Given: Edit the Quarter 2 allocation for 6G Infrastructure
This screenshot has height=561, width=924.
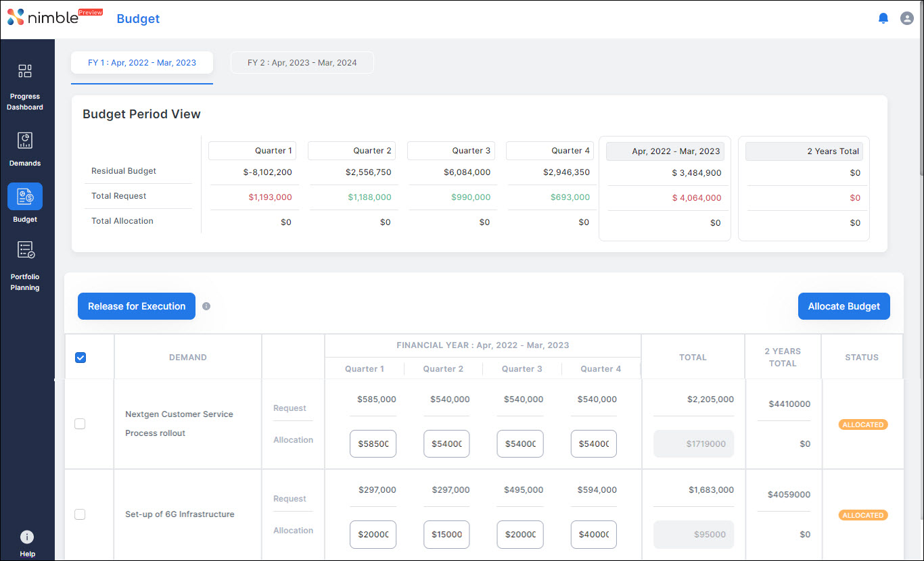Looking at the screenshot, I should [446, 535].
